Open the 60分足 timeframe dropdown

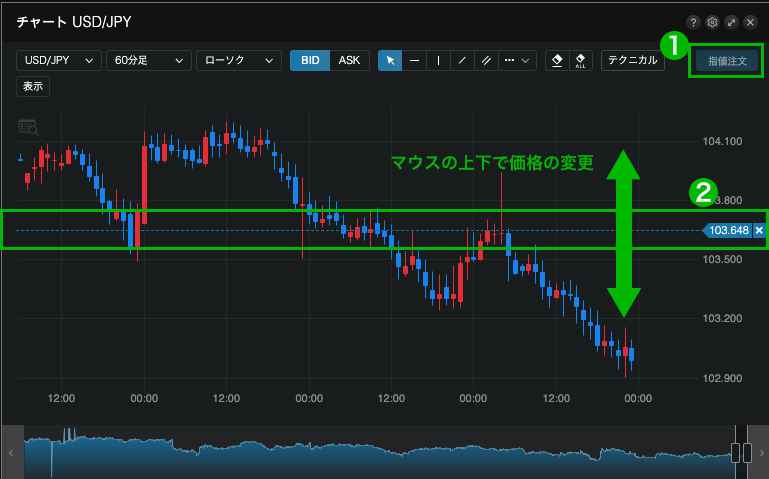click(x=148, y=61)
